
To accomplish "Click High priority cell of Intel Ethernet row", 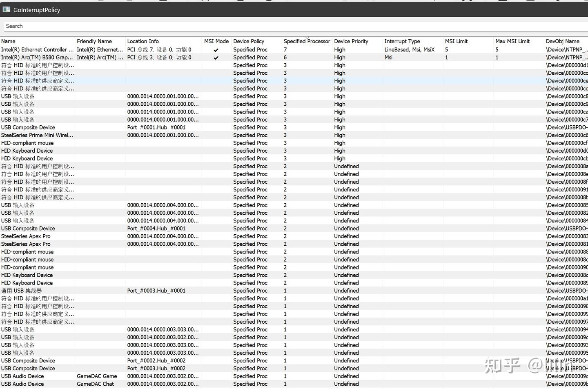I will [340, 50].
